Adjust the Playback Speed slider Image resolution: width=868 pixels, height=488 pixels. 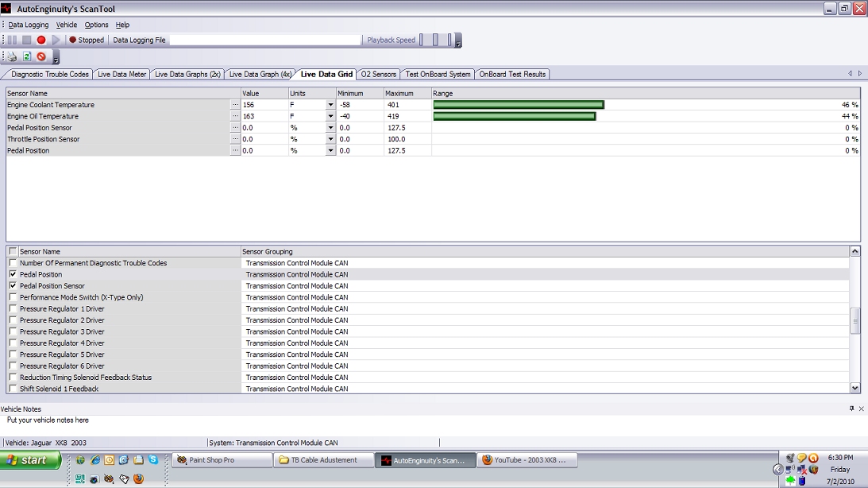pos(436,40)
